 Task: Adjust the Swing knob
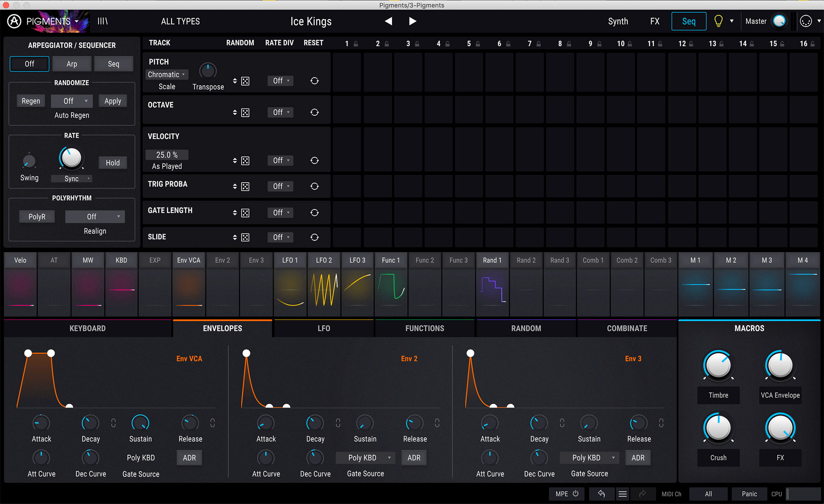(x=29, y=161)
